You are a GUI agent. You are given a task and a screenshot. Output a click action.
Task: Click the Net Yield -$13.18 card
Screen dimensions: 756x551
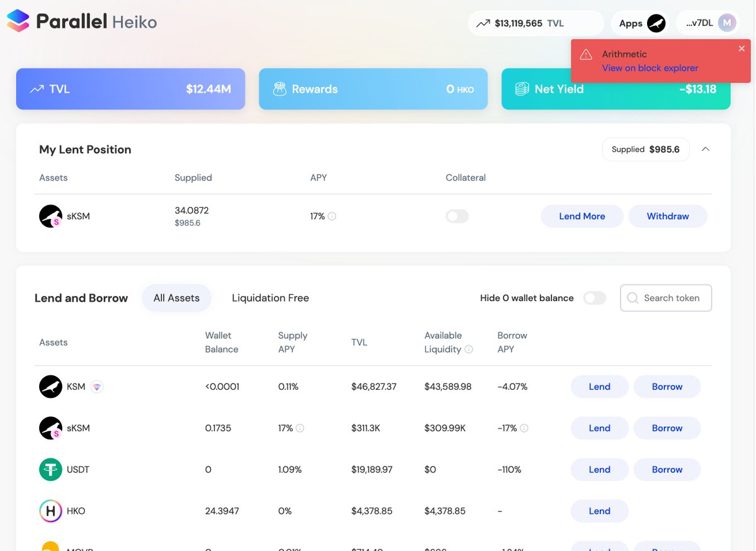click(616, 89)
